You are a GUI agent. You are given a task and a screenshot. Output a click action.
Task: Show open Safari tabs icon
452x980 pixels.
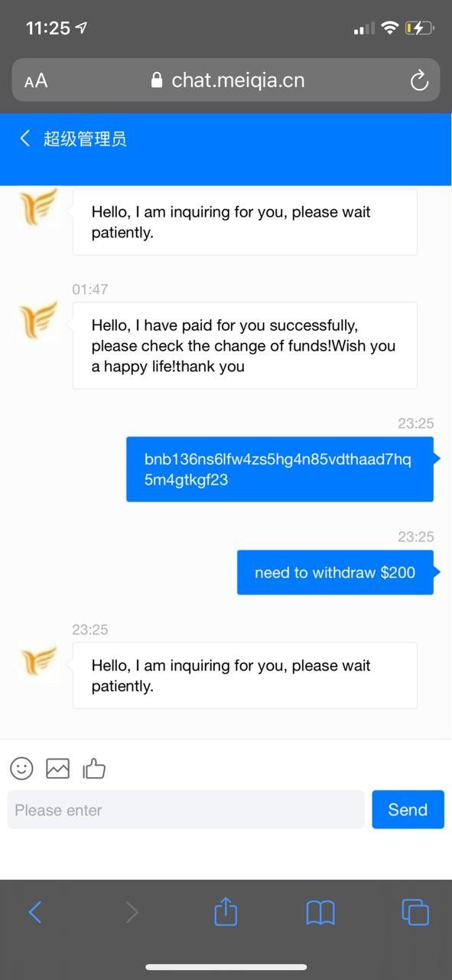click(x=415, y=912)
